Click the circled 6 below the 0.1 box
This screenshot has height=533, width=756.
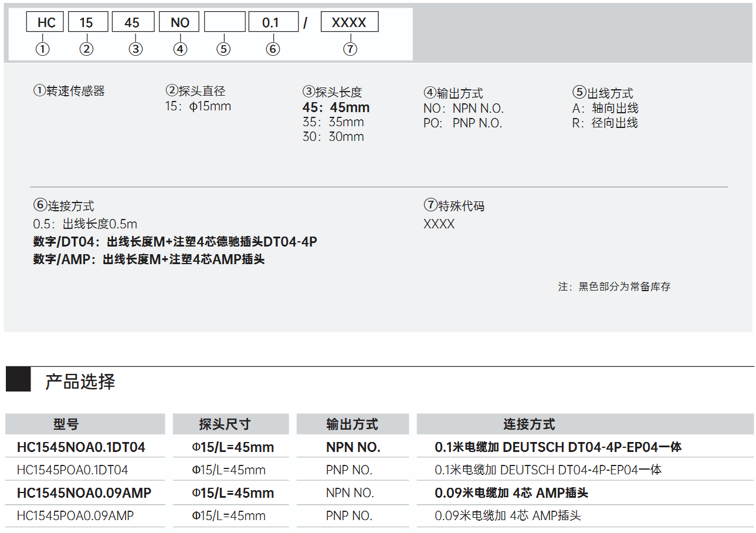[x=273, y=49]
